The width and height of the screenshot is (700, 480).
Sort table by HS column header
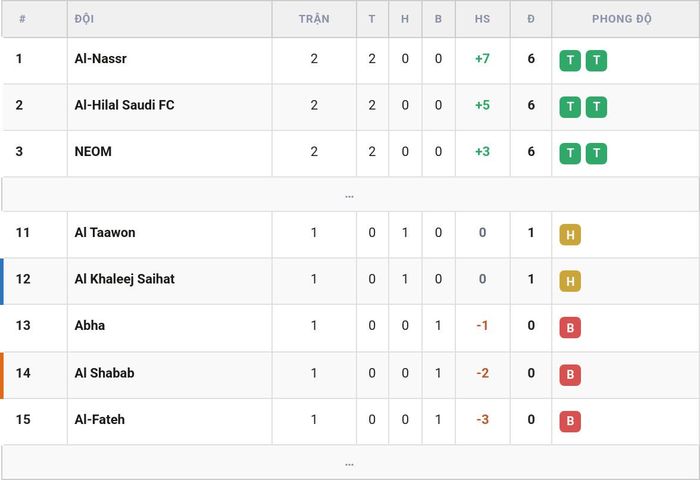pos(482,19)
